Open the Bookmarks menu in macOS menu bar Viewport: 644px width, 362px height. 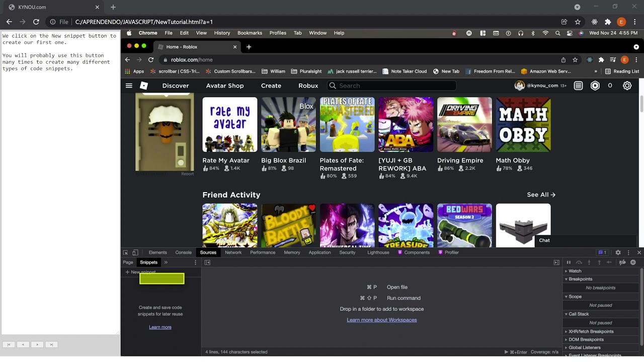click(250, 33)
